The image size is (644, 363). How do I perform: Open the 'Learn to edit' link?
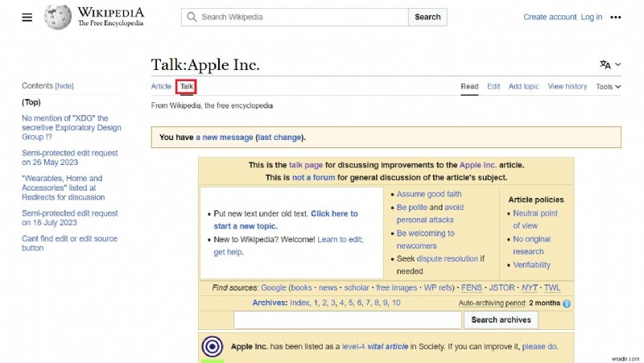340,239
